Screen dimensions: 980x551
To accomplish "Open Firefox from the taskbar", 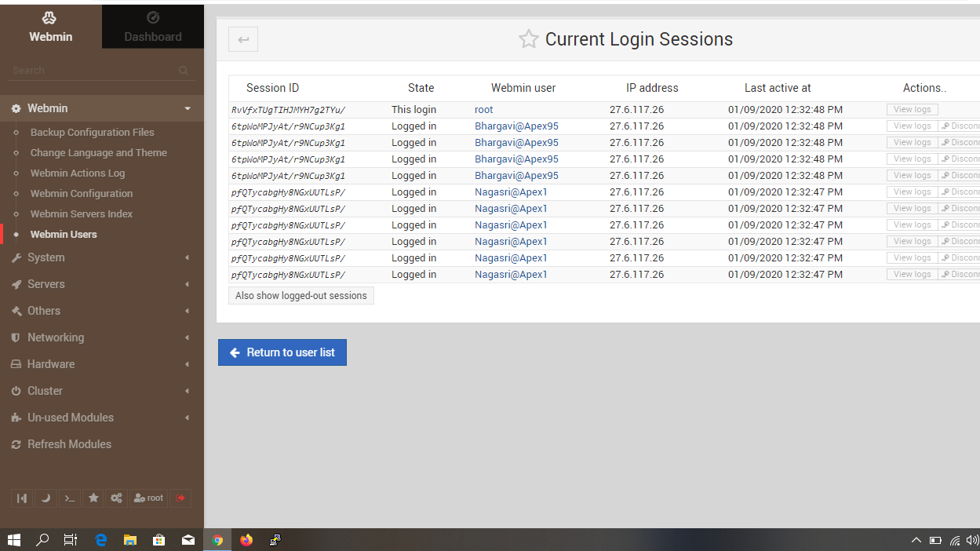I will 246,540.
